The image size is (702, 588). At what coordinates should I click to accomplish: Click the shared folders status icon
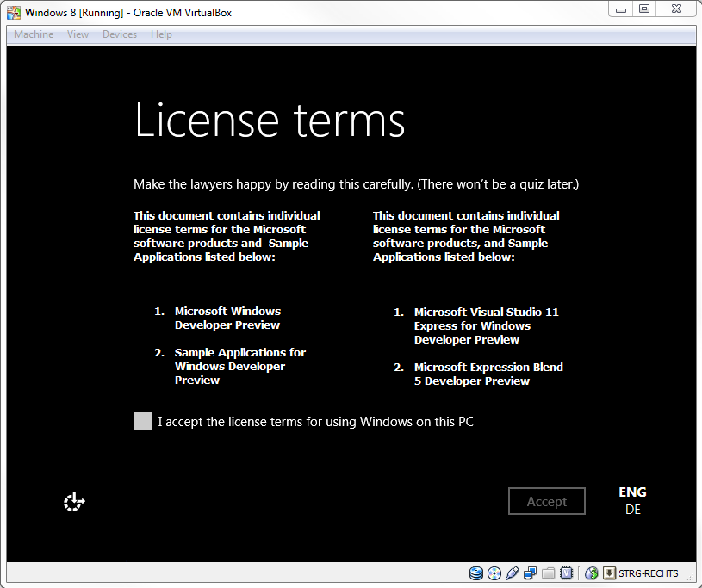click(x=549, y=573)
